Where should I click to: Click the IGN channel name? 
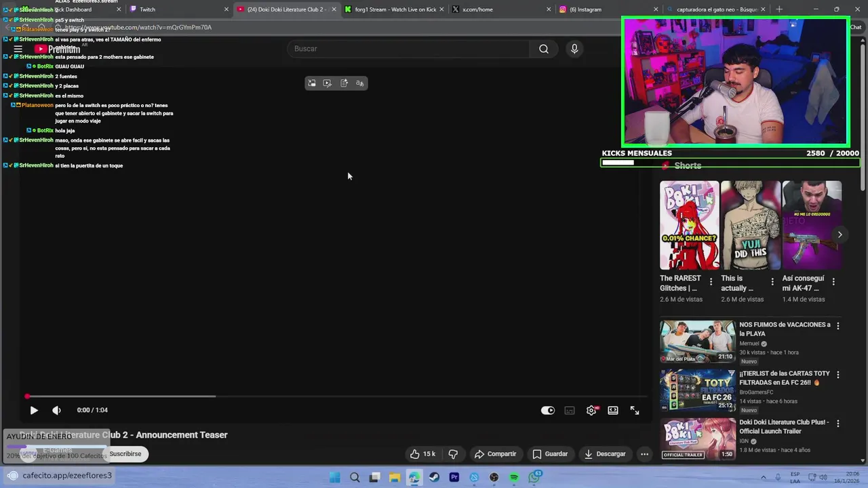(743, 441)
